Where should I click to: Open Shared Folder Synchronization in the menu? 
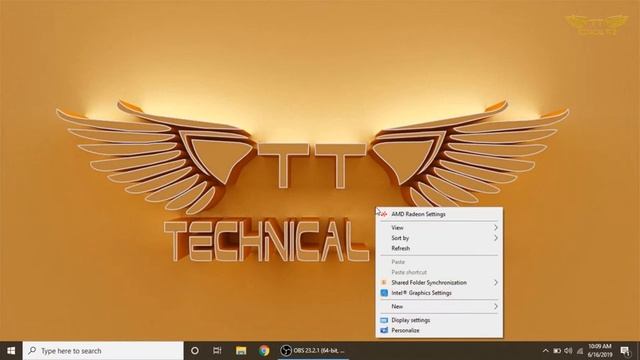click(x=439, y=282)
